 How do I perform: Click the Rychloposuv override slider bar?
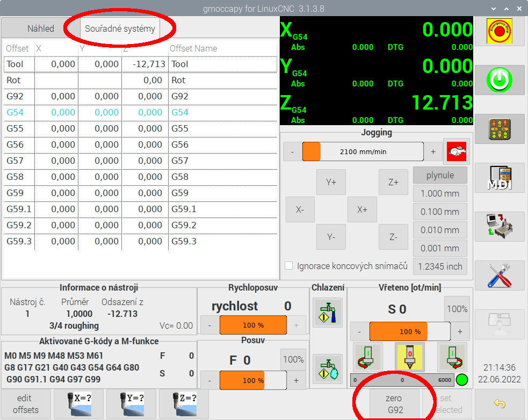click(x=253, y=325)
